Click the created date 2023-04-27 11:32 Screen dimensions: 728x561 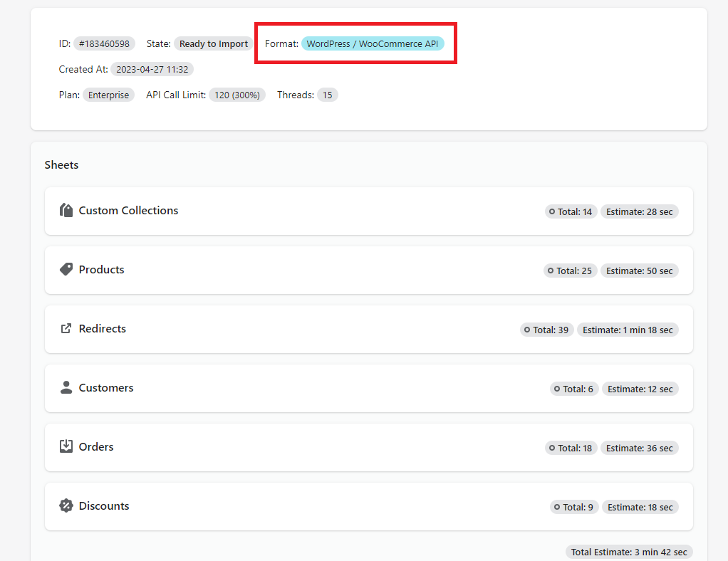pos(152,69)
